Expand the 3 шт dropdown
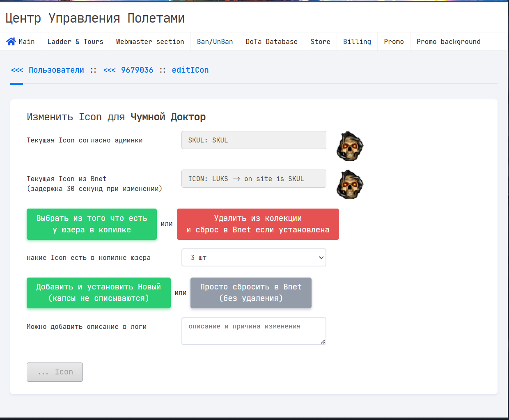Image resolution: width=509 pixels, height=420 pixels. tap(254, 257)
